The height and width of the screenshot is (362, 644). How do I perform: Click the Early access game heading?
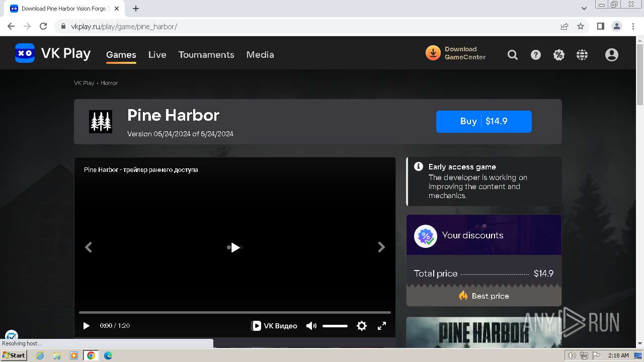(462, 167)
